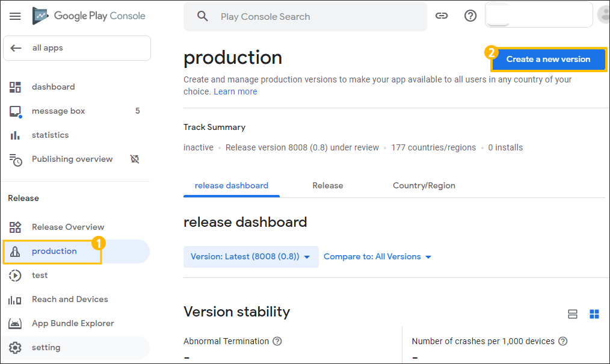Image resolution: width=610 pixels, height=364 pixels.
Task: Click Create a new version button
Action: (548, 59)
